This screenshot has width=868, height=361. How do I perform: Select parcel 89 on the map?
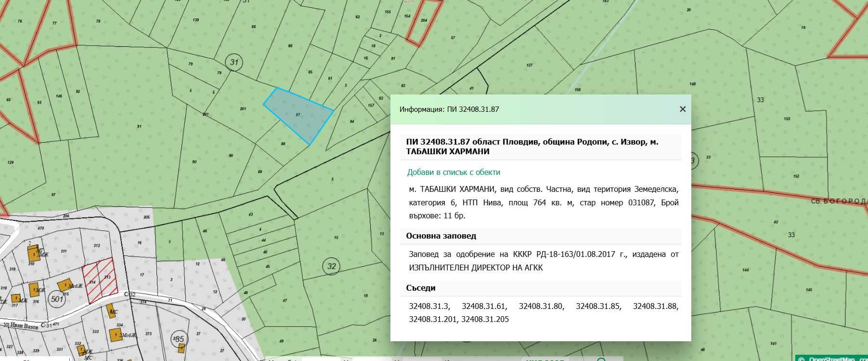tap(260, 172)
